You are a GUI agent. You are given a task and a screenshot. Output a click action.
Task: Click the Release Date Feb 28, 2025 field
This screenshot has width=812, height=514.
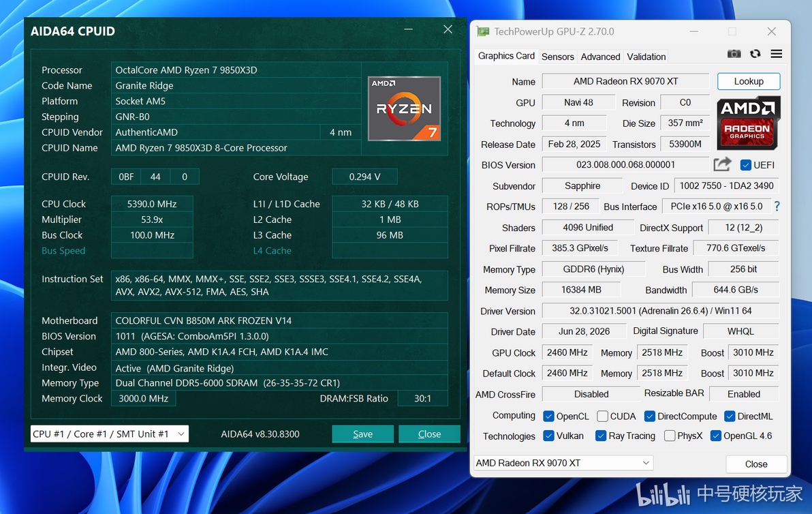click(574, 144)
